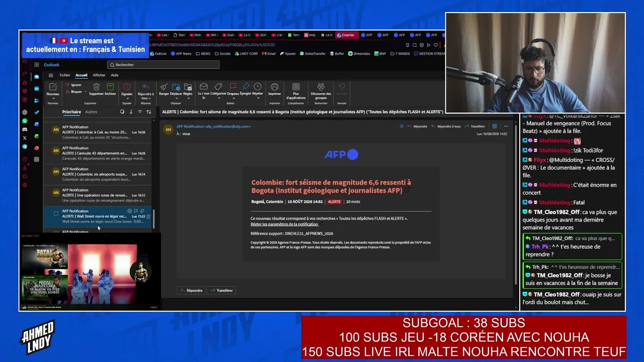
Task: Open Calendar in Outlook left rail
Action: click(x=37, y=88)
